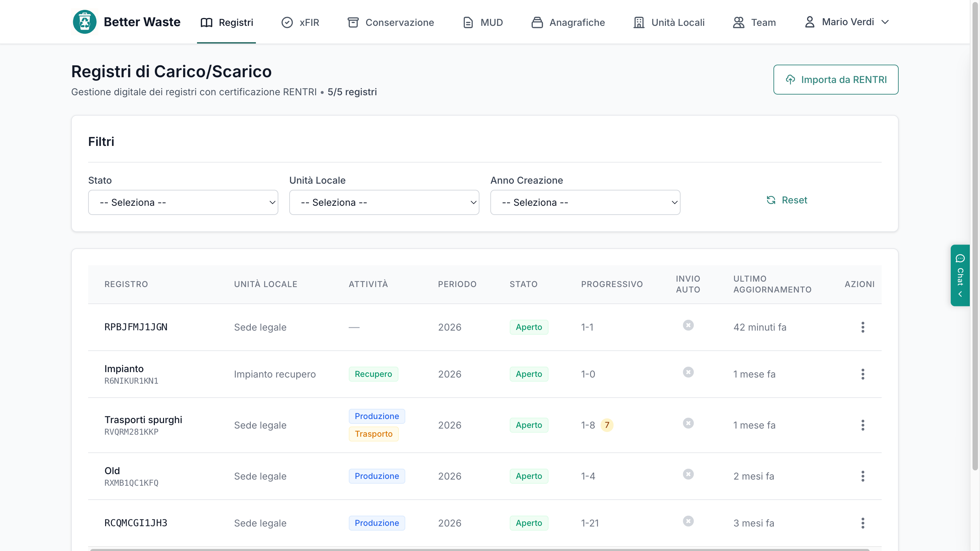Click Invio Auto status icon for Impianto

[x=688, y=372]
